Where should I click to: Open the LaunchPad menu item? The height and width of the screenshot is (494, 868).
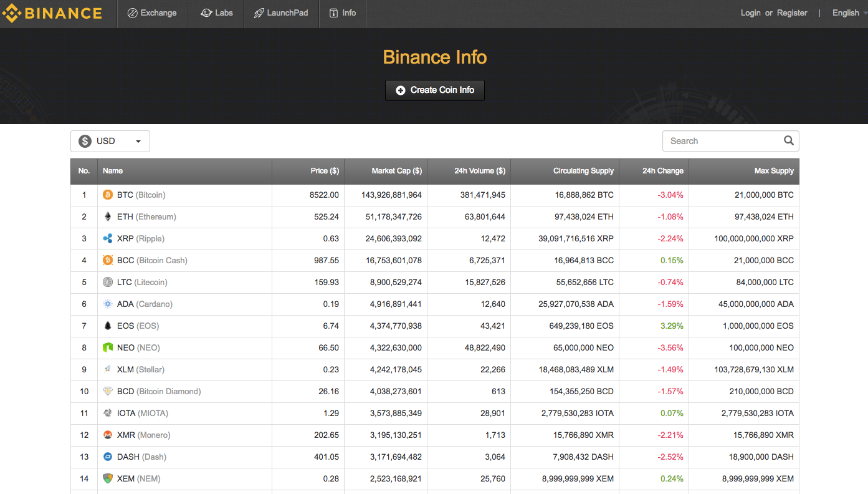point(281,13)
